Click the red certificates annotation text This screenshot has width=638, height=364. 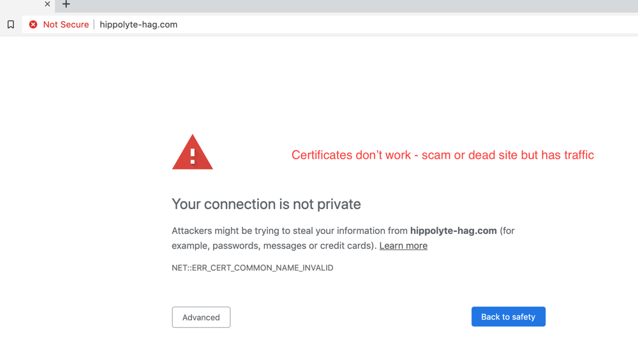(x=442, y=155)
